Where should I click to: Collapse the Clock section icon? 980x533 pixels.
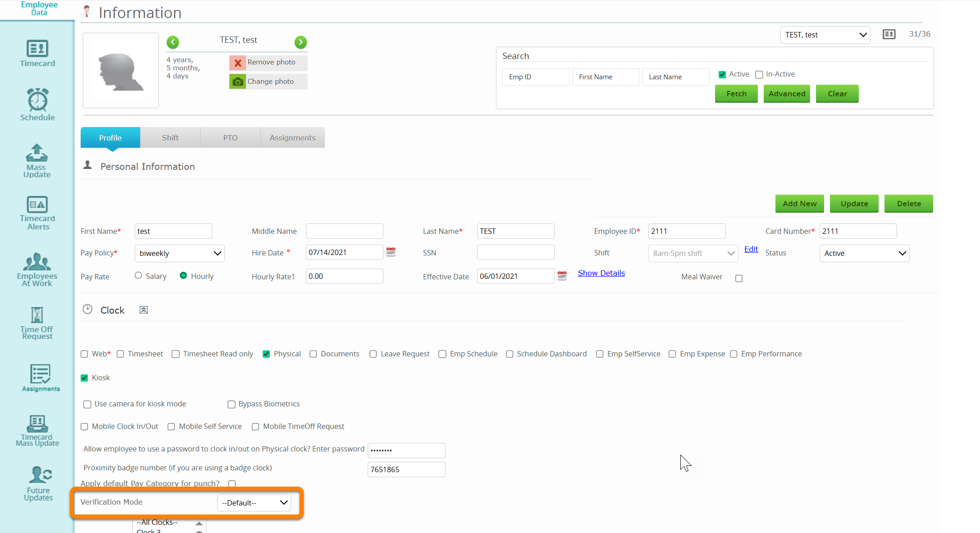pyautogui.click(x=144, y=310)
